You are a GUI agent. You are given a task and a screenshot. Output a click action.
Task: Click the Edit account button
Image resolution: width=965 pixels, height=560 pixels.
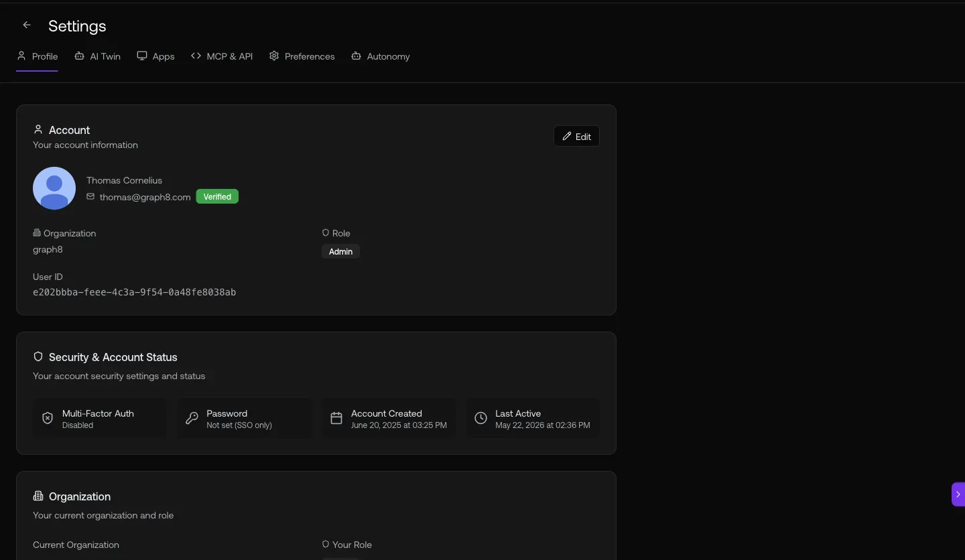pyautogui.click(x=576, y=136)
